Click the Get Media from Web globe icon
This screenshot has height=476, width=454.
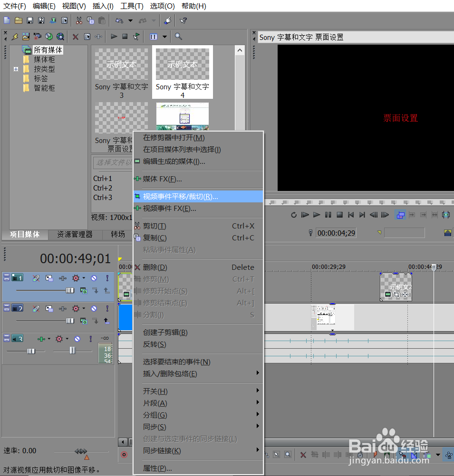tap(60, 37)
